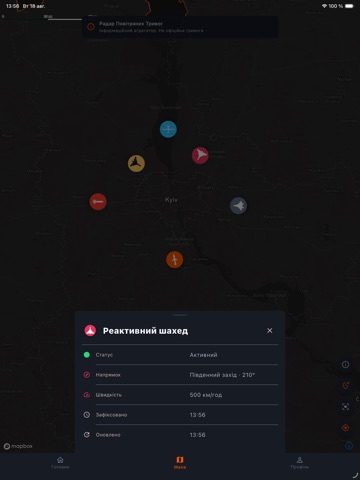Click the Реактивний шахед panel title
The height and width of the screenshot is (480, 360).
(x=145, y=331)
